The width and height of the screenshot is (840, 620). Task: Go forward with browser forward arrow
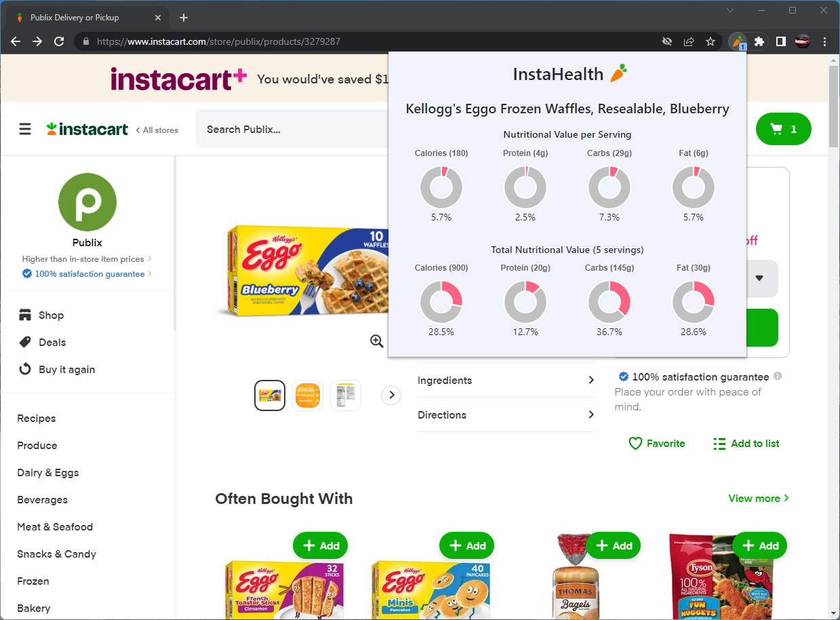(x=37, y=41)
